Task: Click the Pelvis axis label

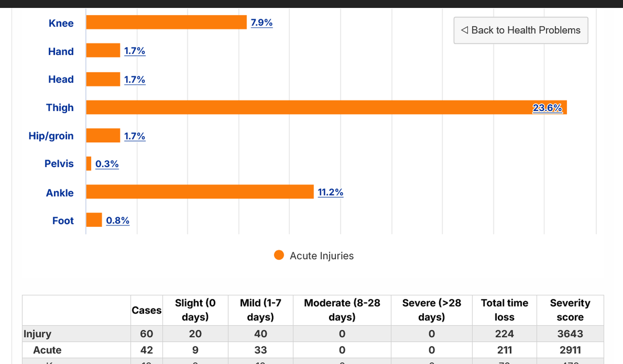Action: pyautogui.click(x=59, y=163)
